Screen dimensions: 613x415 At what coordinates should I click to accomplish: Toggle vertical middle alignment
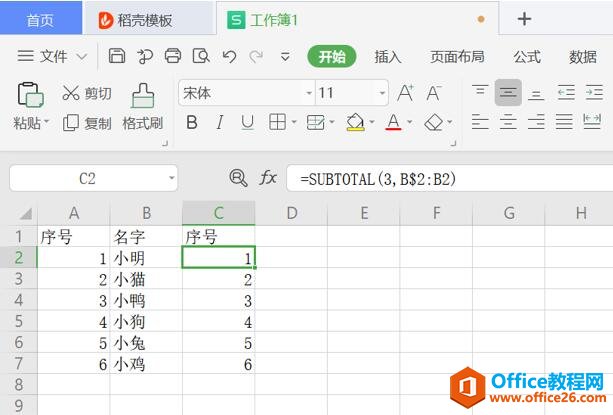(x=508, y=93)
